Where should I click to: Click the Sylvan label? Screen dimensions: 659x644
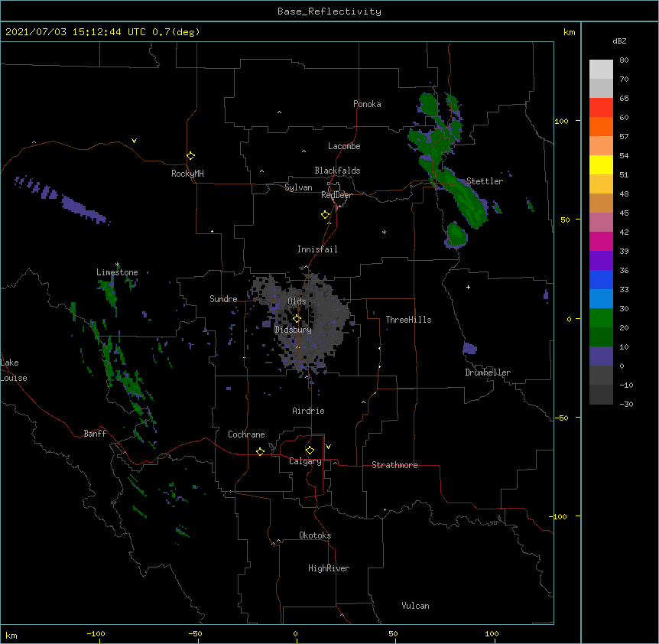click(298, 187)
